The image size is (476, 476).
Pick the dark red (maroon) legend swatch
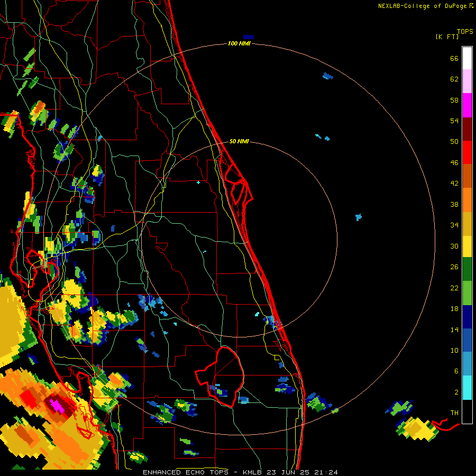tap(467, 129)
